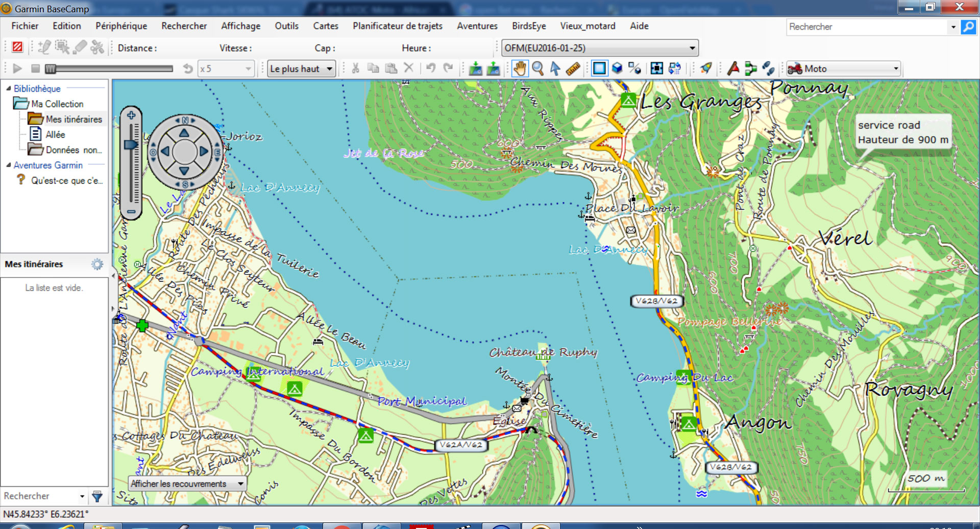Open the Cartes menu

[325, 26]
